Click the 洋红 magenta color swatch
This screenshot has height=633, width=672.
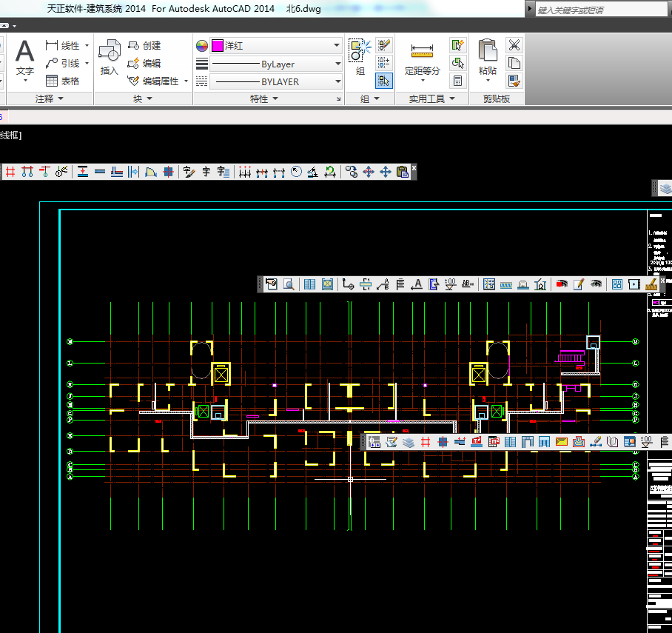pos(218,46)
